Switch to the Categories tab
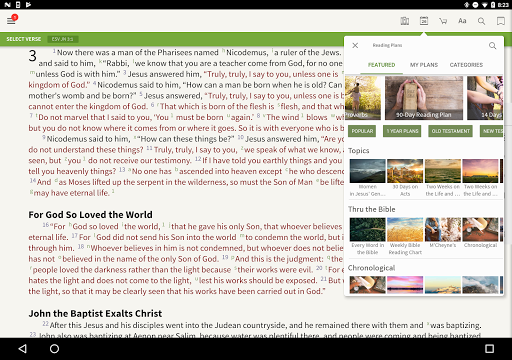 click(466, 65)
